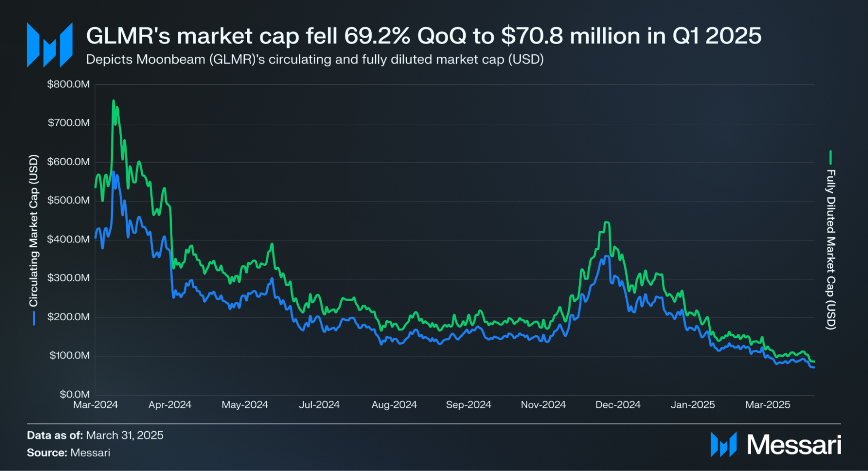This screenshot has height=471, width=868.
Task: Select the $500.0M y-axis label
Action: 68,200
